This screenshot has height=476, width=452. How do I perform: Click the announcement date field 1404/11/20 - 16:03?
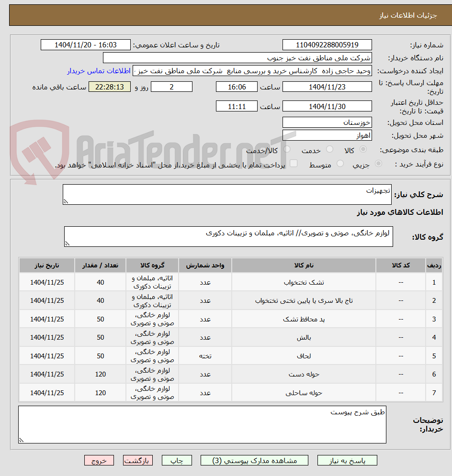pos(86,44)
